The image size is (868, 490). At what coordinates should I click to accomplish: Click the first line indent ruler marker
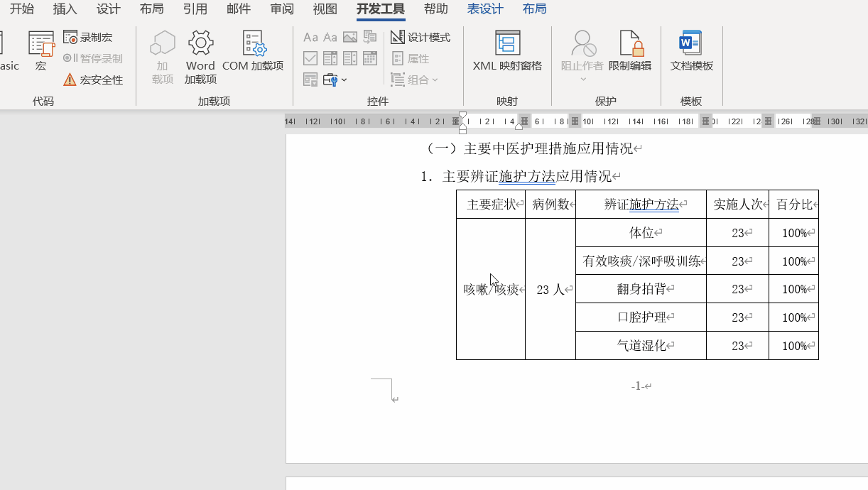click(463, 116)
